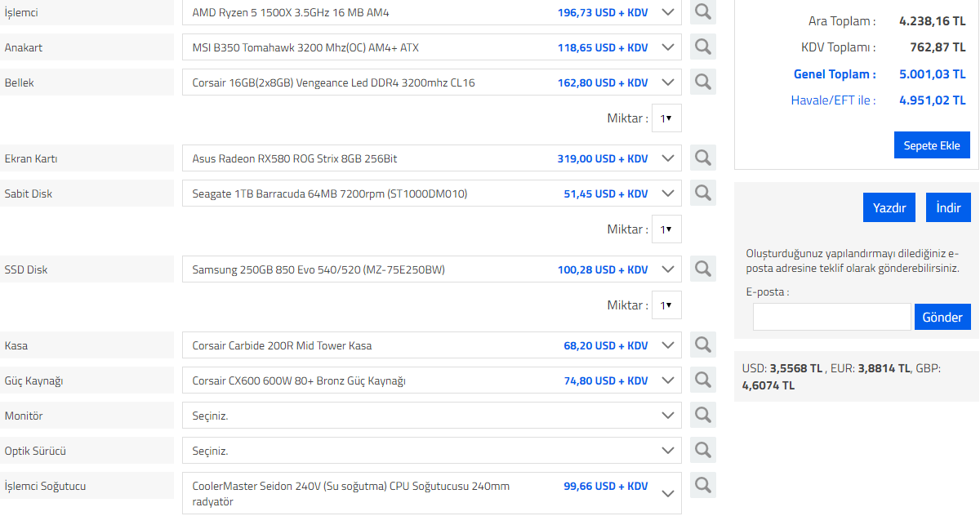Change the Sabit Disk Miktar quantity
Screen dimensions: 980x516
coord(666,229)
